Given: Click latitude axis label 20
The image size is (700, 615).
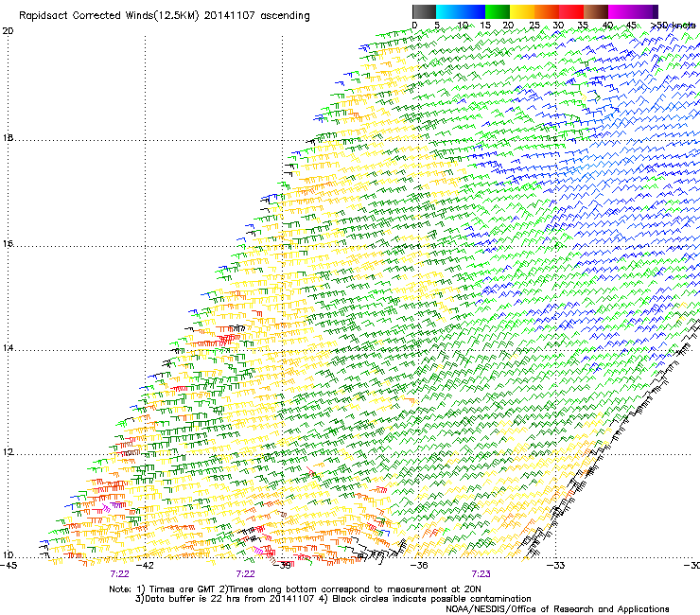Looking at the screenshot, I should tap(8, 31).
